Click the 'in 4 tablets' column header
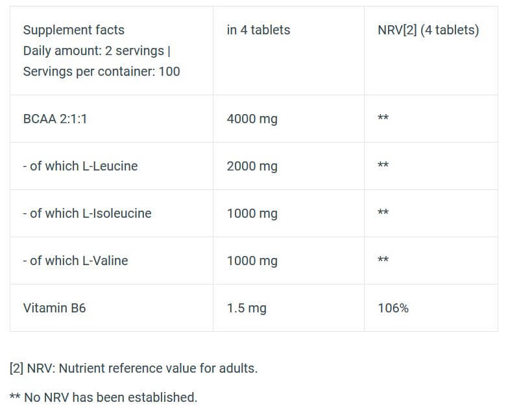The height and width of the screenshot is (420, 508). (x=258, y=30)
